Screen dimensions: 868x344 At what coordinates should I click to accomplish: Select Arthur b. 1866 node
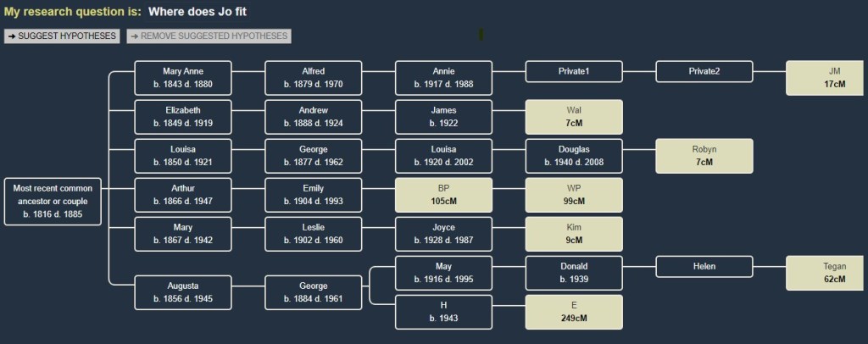183,195
